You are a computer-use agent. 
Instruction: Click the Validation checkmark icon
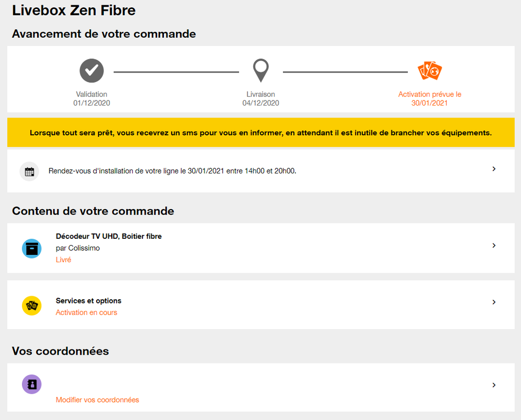91,71
